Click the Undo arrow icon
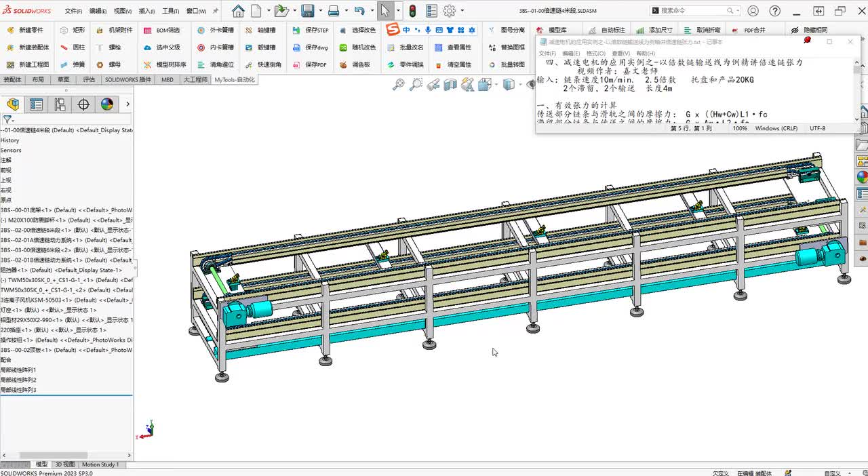868x476 pixels. pos(359,11)
